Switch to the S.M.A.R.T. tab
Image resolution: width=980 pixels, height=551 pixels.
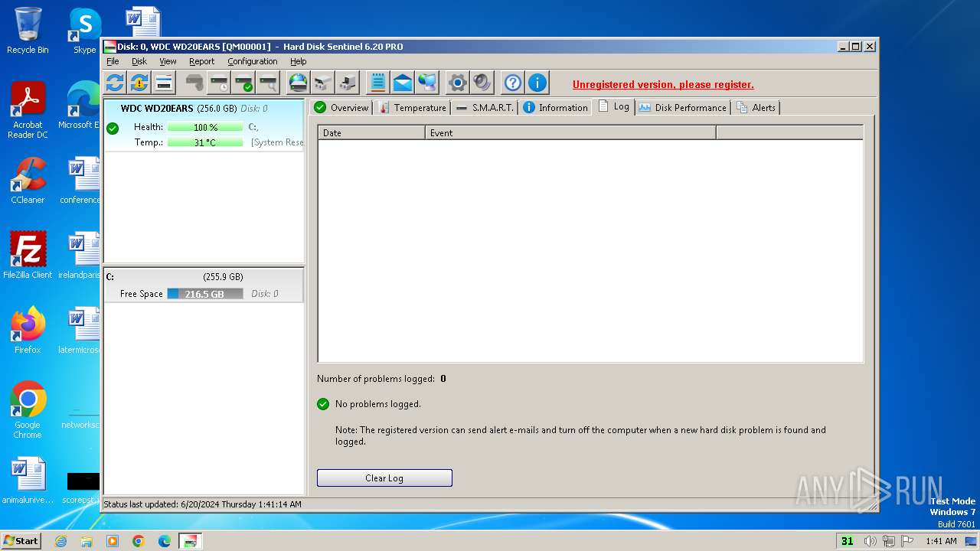(x=485, y=108)
